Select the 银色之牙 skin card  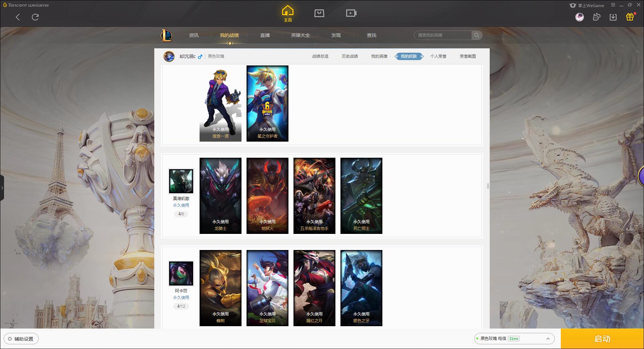(x=361, y=288)
